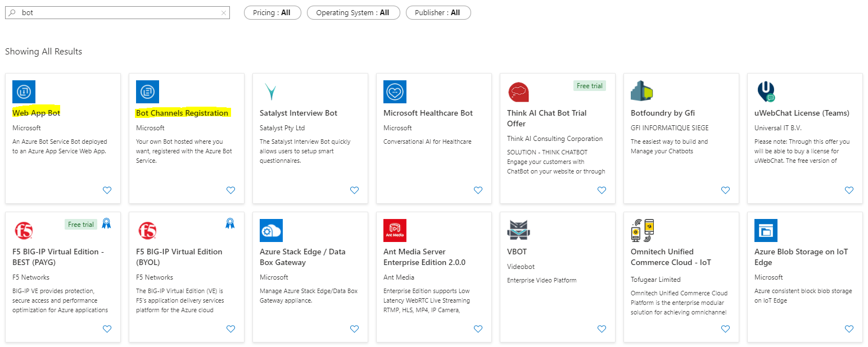Click the Microsoft Healthcare Bot heart icon

395,92
